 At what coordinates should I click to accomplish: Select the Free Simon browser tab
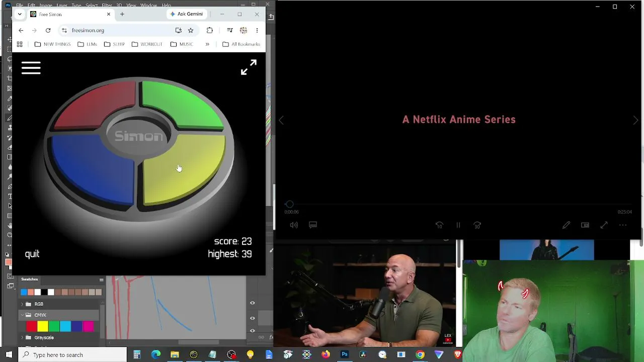click(70, 14)
